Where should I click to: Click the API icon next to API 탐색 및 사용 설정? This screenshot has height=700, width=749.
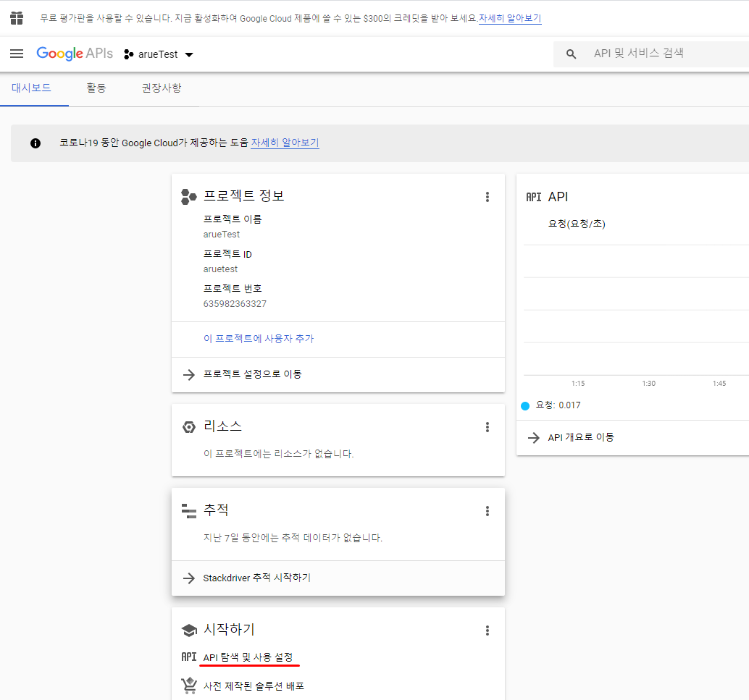(189, 657)
